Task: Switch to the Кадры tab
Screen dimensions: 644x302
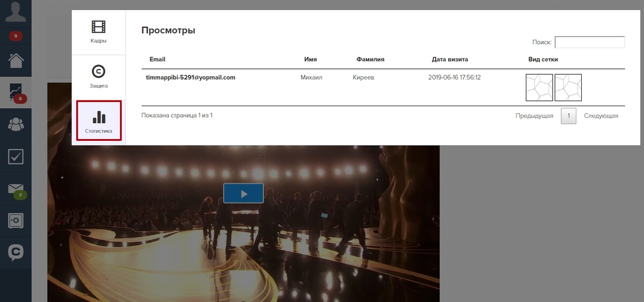Action: 98,32
